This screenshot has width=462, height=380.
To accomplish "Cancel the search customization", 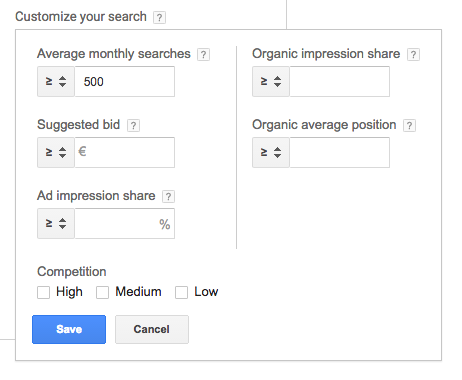I will click(152, 329).
